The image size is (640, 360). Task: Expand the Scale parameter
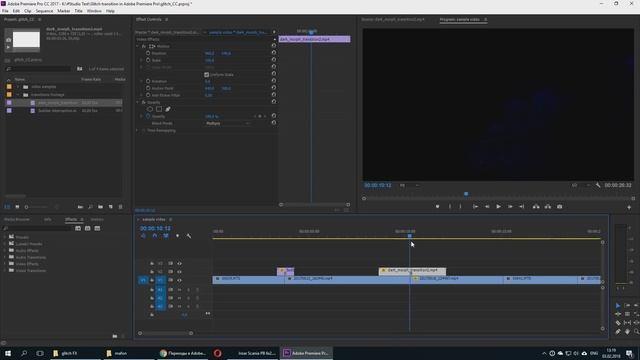coord(142,60)
